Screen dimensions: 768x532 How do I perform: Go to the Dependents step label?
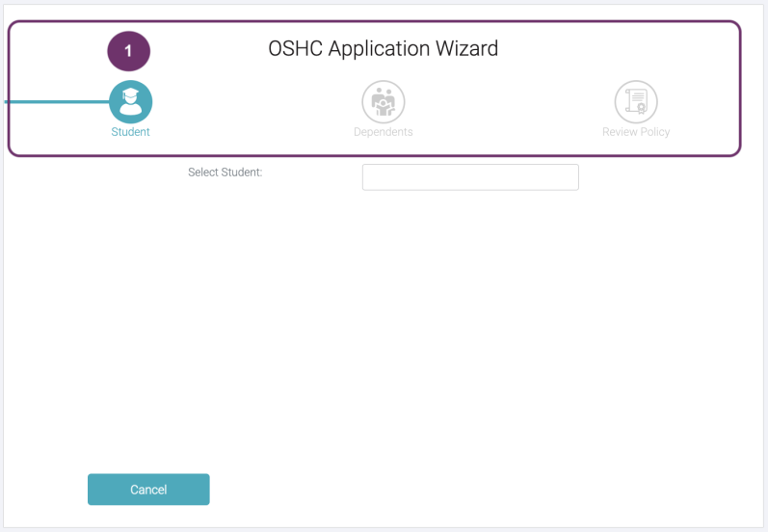pyautogui.click(x=383, y=132)
